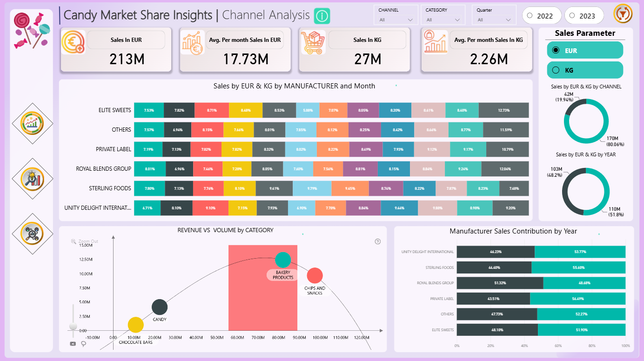This screenshot has width=644, height=361.
Task: Select the 2022 year radio option
Action: click(542, 15)
